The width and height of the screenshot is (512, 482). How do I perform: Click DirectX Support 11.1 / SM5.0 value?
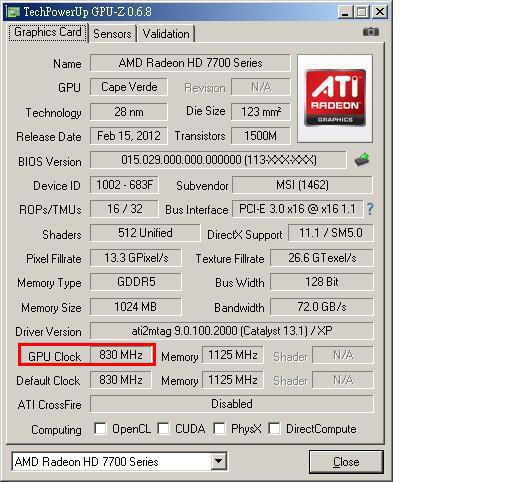(331, 233)
